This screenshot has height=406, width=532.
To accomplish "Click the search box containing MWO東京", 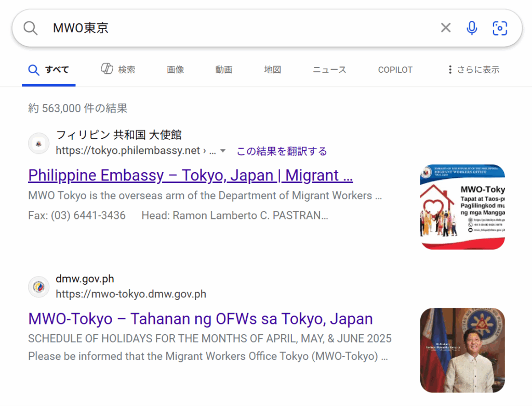I will point(267,28).
